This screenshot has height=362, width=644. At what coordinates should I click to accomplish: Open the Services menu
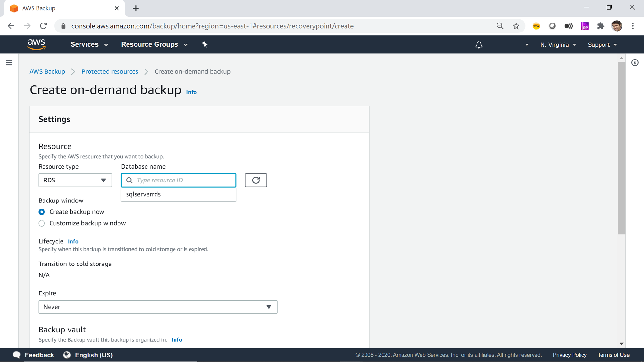89,44
